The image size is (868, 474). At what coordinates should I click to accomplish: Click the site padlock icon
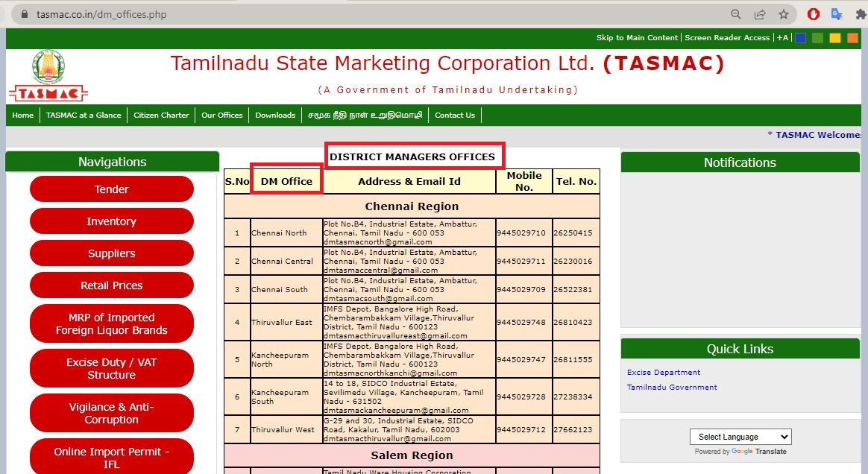[25, 14]
